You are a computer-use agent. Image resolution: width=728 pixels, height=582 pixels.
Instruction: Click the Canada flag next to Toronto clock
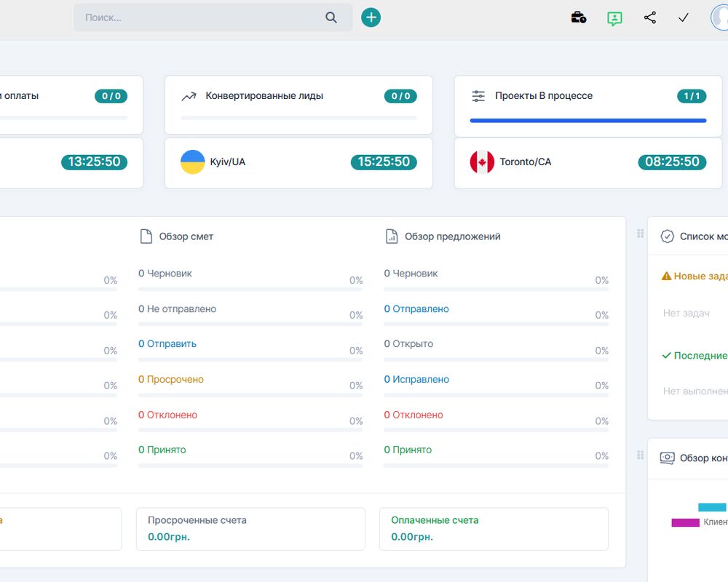pos(481,162)
